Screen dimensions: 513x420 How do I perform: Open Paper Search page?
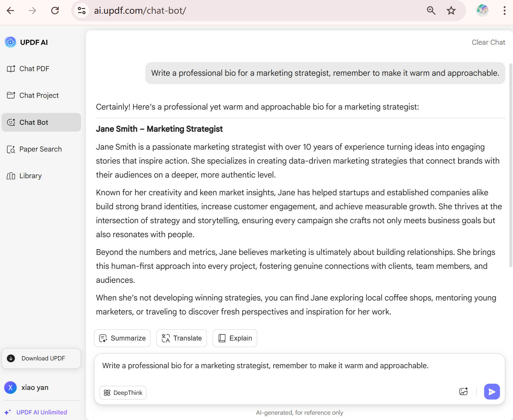[x=40, y=149]
